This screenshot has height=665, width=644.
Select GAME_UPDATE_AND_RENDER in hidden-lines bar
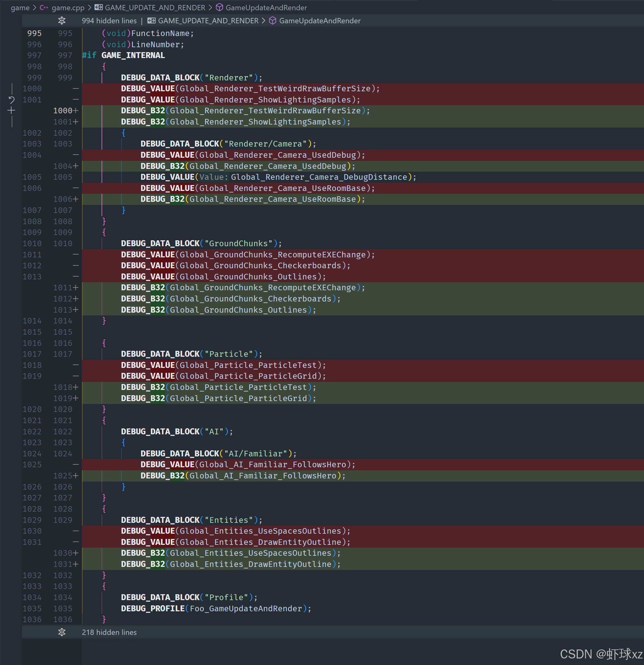pyautogui.click(x=208, y=21)
